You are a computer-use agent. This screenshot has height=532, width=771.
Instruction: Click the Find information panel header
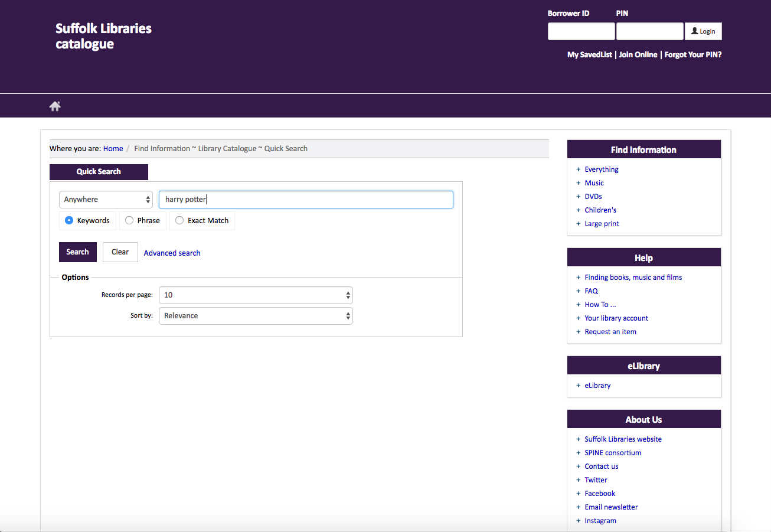point(643,149)
